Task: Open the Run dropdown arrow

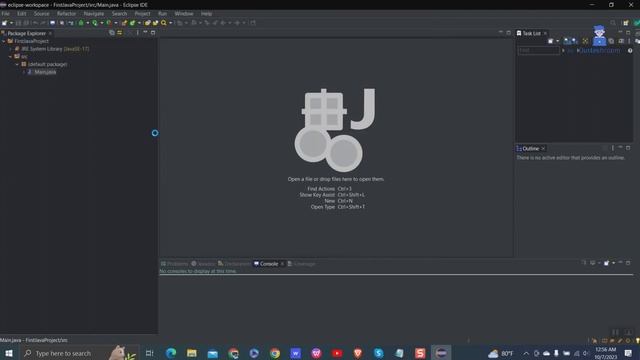Action: 102,23
